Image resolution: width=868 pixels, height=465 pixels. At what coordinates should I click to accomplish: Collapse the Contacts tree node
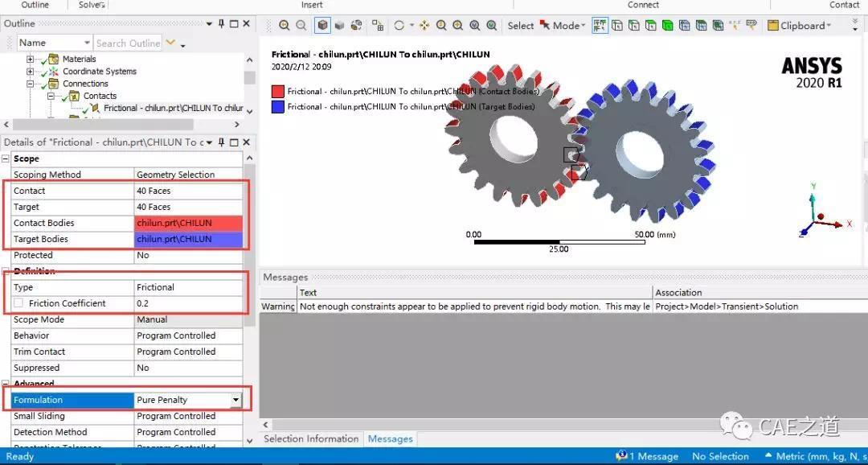click(51, 96)
